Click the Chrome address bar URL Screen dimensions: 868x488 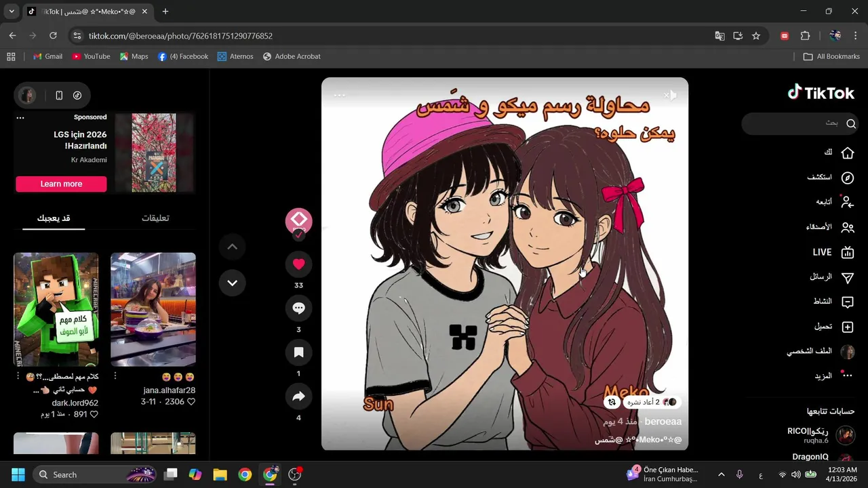pos(180,36)
